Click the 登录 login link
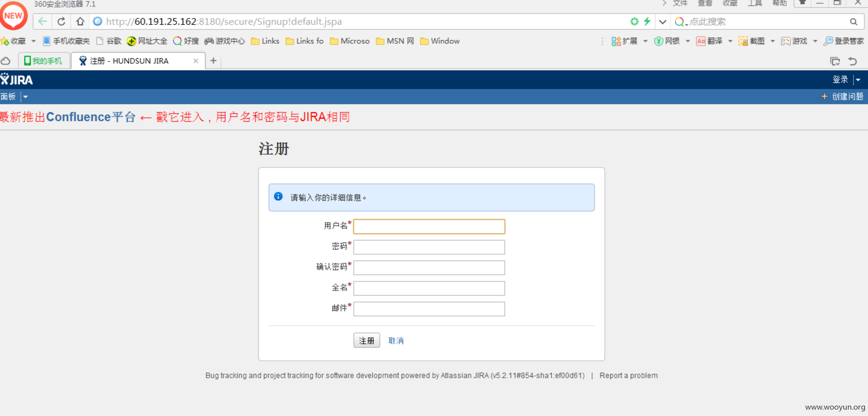868x416 pixels. (840, 80)
